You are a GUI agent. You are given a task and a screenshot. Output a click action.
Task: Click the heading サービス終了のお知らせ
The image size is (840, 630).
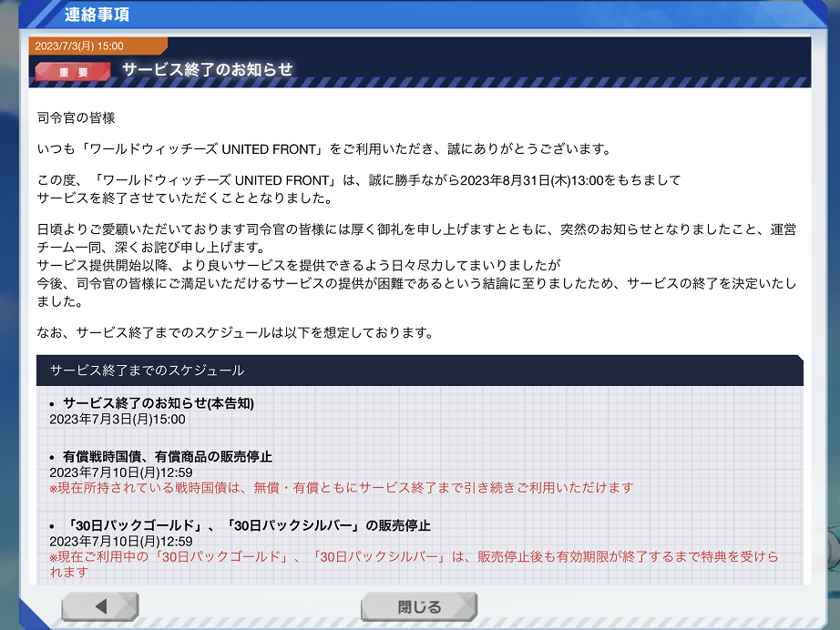[208, 69]
